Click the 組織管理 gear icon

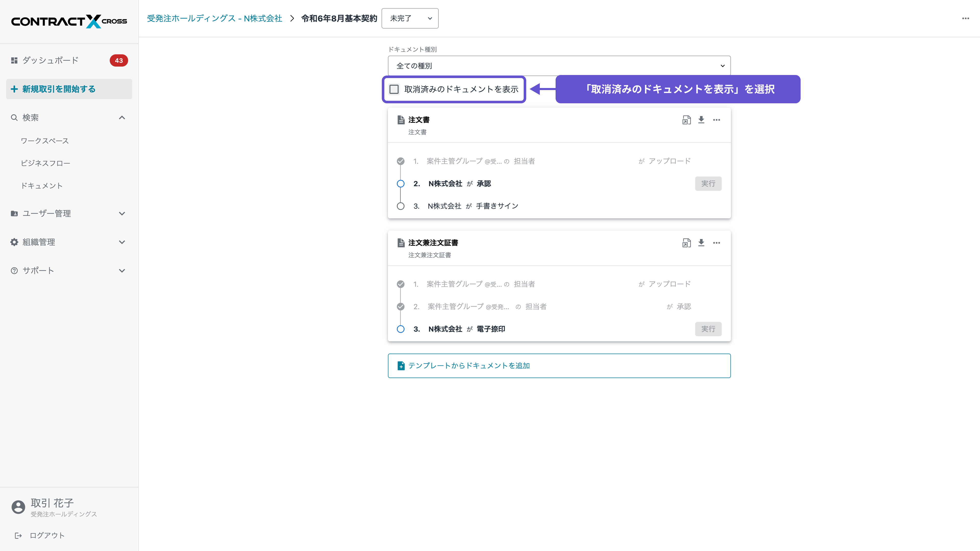pos(14,242)
